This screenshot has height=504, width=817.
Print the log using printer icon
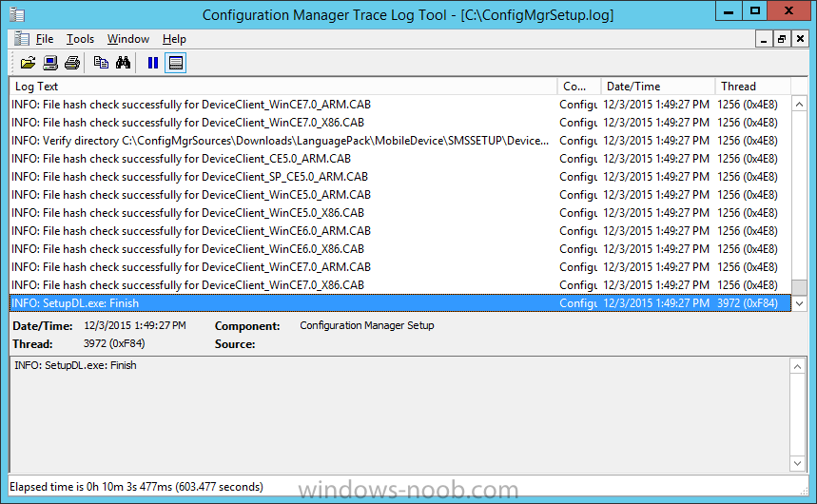tap(72, 63)
